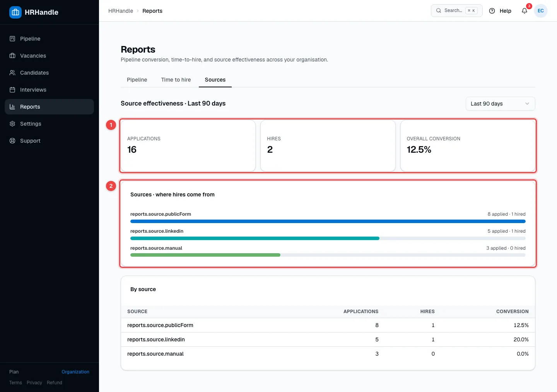Click the Help question mark icon

point(492,11)
